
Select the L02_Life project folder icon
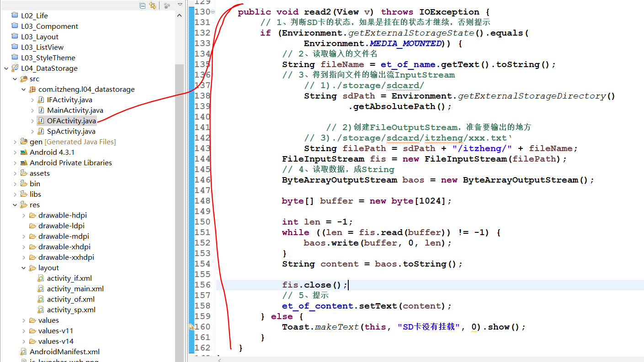coord(15,16)
